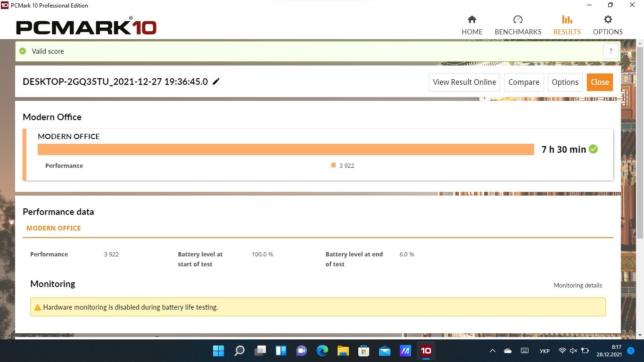The width and height of the screenshot is (644, 362).
Task: Click the 3 922 score beside orange legend
Action: pos(347,165)
